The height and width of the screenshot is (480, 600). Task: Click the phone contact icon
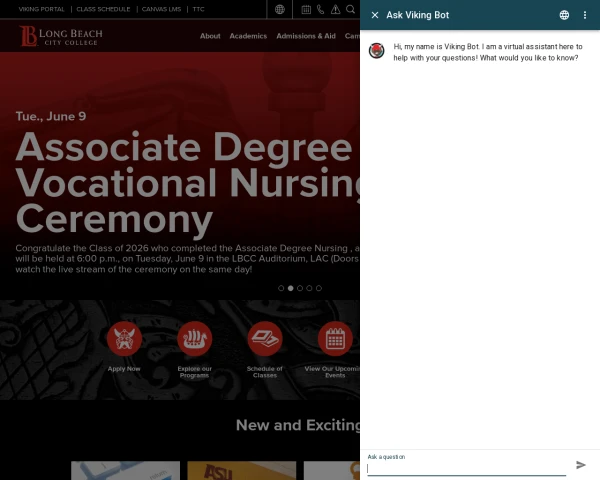321,10
